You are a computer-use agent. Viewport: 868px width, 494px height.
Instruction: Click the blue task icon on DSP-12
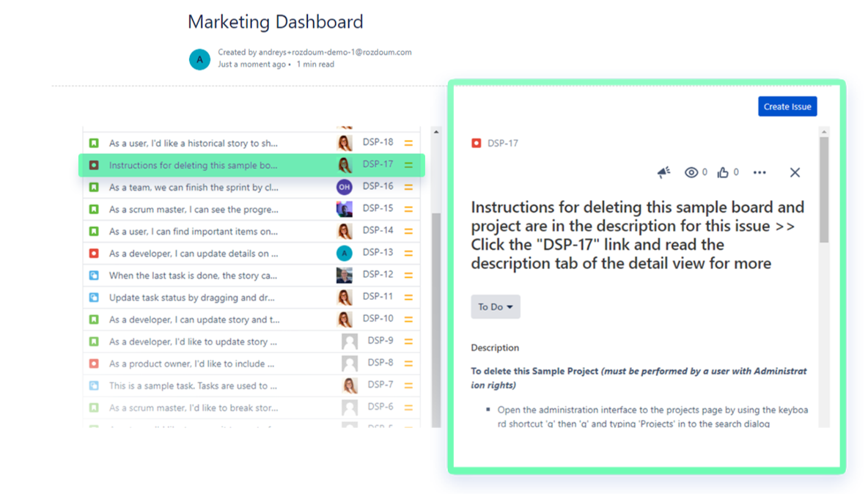(x=94, y=276)
